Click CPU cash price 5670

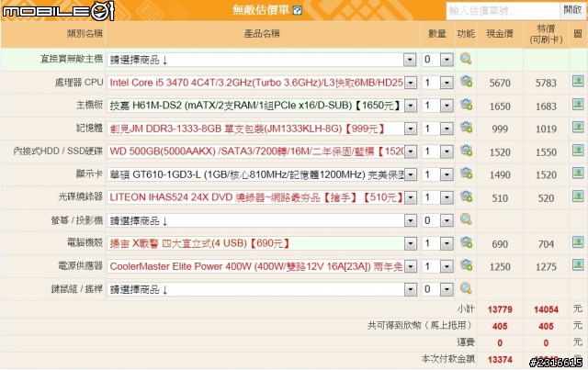(x=500, y=83)
